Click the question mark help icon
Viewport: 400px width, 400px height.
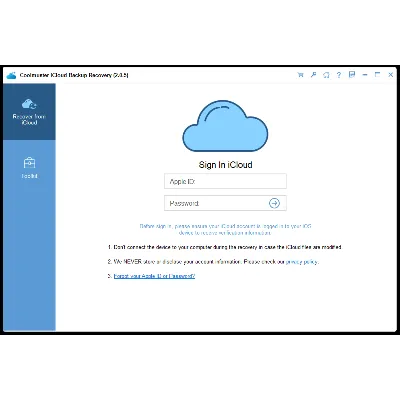339,75
